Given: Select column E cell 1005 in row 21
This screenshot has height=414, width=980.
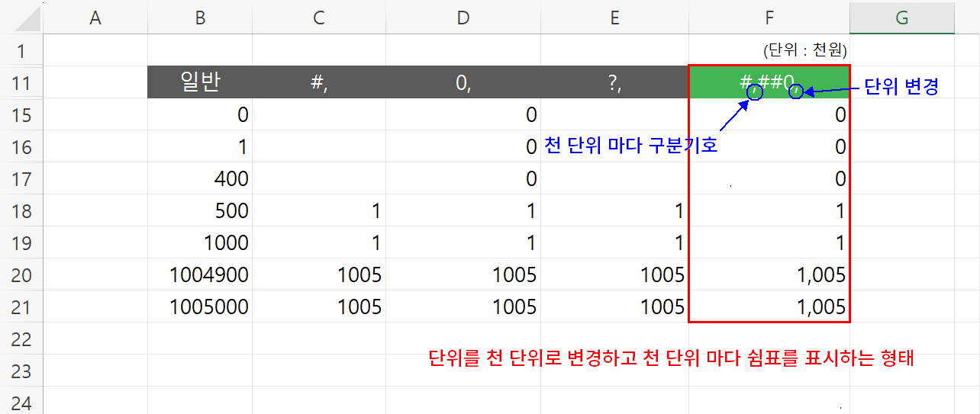Looking at the screenshot, I should coord(614,306).
